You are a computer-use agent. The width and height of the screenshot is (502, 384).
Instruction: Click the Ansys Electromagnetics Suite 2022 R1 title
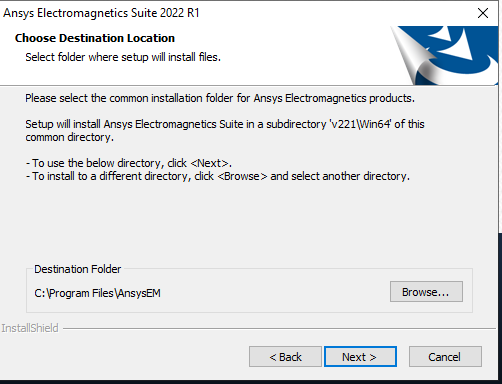click(x=101, y=13)
